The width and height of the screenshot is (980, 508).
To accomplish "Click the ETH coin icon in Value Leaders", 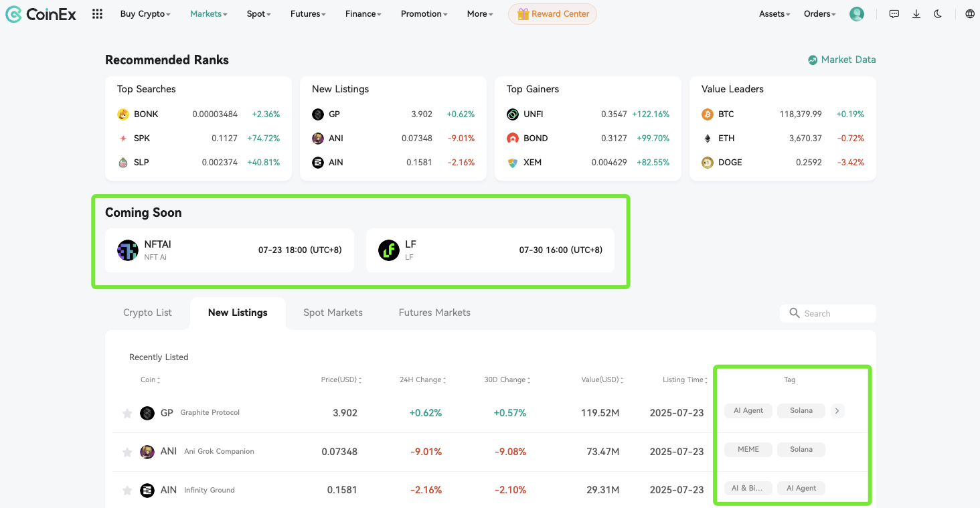I will tap(708, 139).
